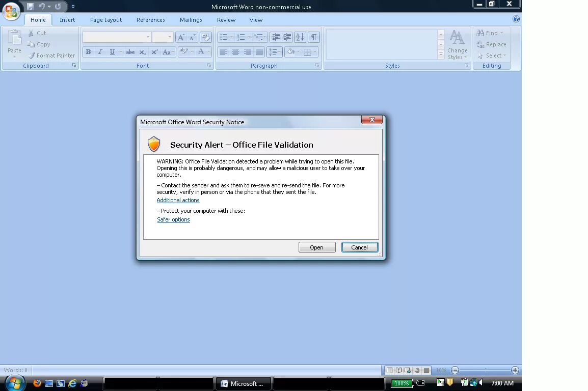The width and height of the screenshot is (588, 391).
Task: Click the Clear Formatting eraser icon
Action: pyautogui.click(x=205, y=37)
